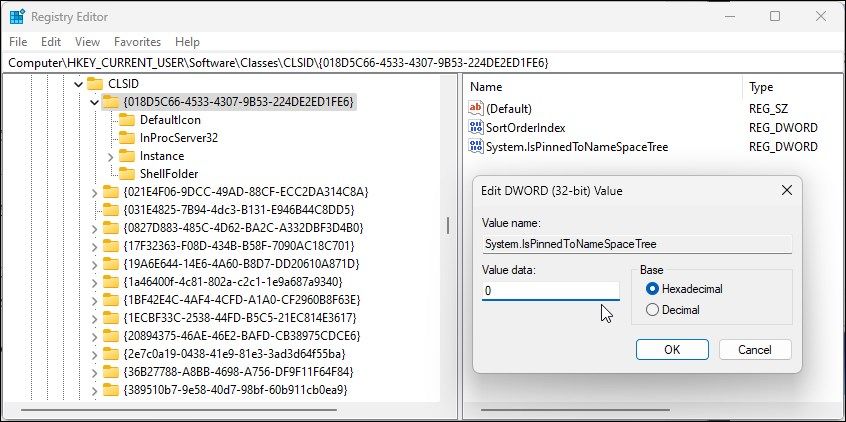Open the View menu

[x=87, y=42]
